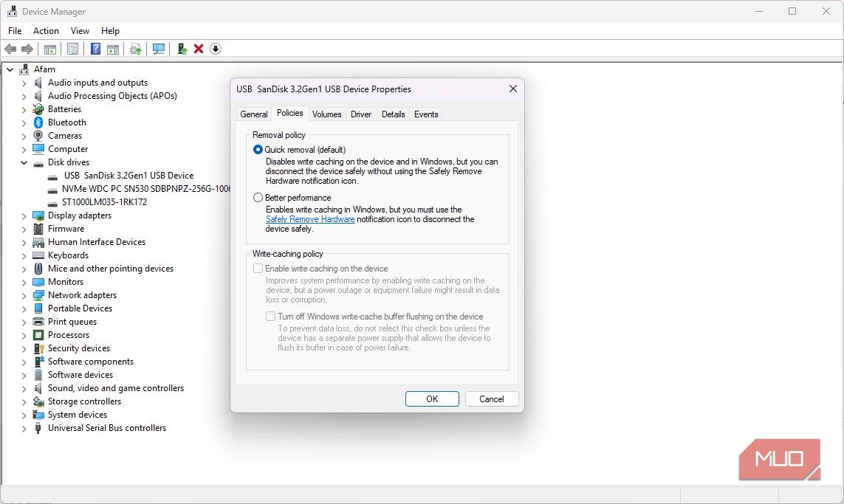Click the Processors category icon
This screenshot has height=504, width=844.
coord(38,335)
